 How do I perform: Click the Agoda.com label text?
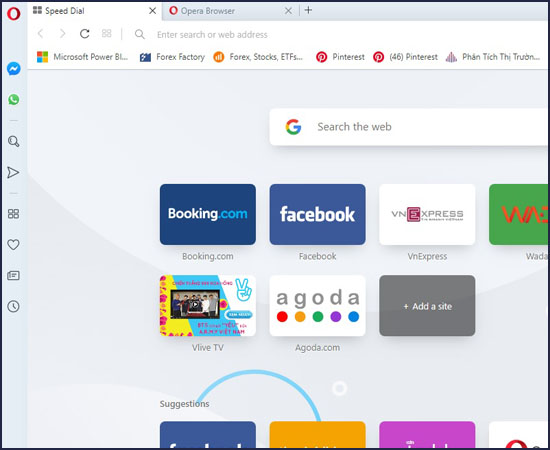(x=317, y=348)
